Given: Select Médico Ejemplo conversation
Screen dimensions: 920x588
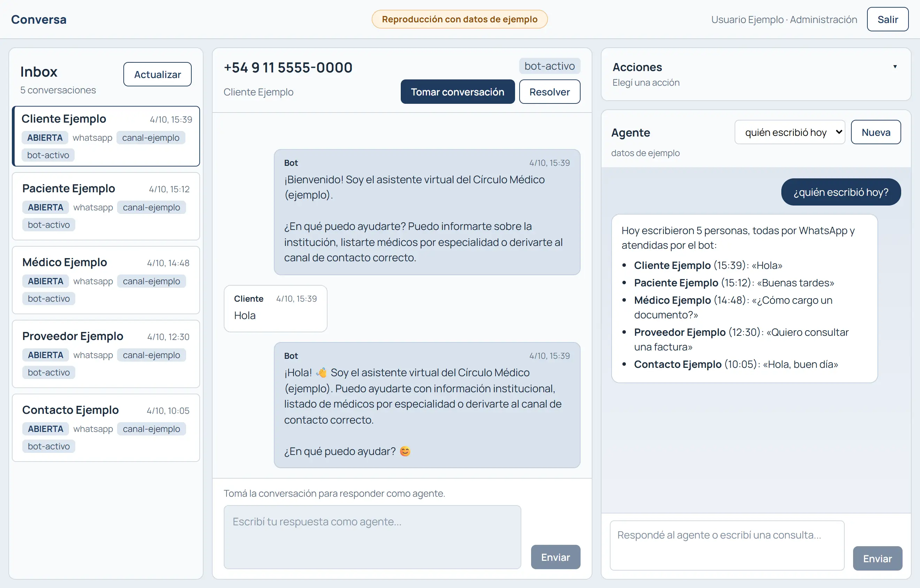Looking at the screenshot, I should 106,280.
